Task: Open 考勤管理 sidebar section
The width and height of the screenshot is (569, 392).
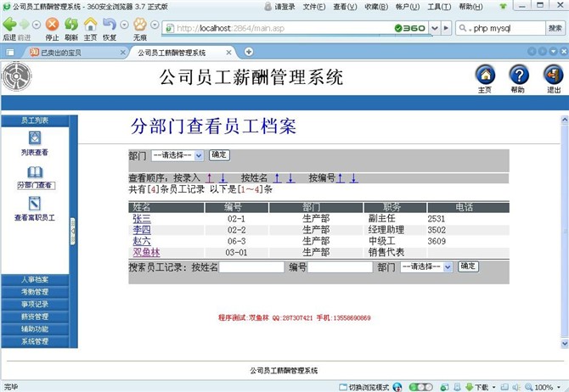Action: 35,292
